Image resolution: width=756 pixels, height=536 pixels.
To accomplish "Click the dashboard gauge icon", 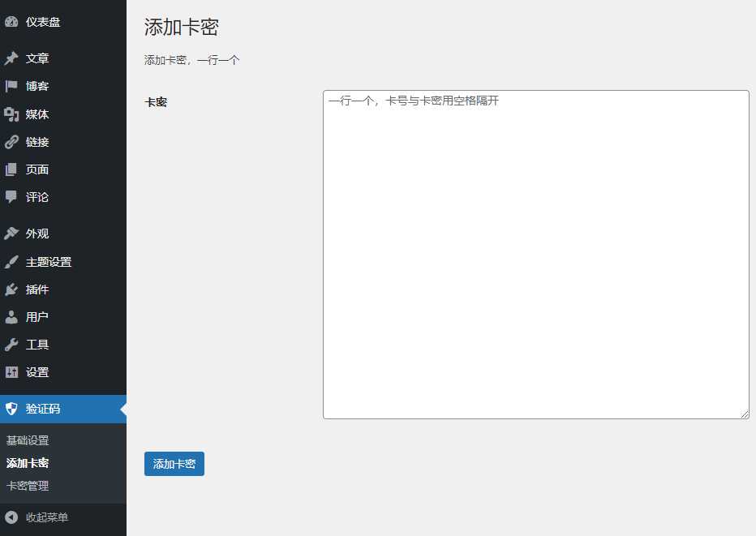I will coord(11,22).
